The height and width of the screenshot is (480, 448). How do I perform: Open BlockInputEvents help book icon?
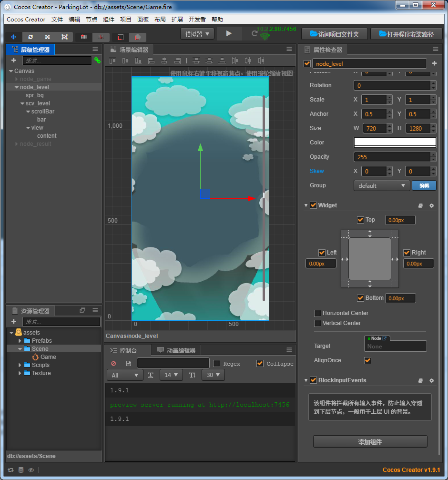(420, 380)
